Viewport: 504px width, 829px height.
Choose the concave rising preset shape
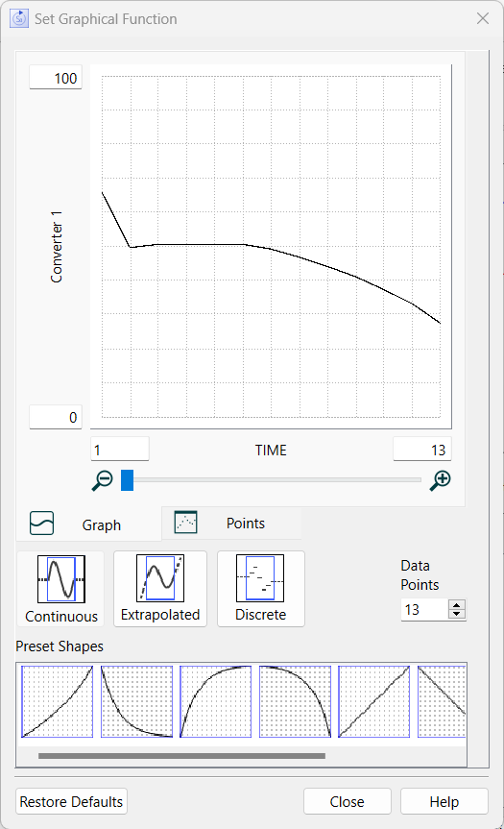216,701
